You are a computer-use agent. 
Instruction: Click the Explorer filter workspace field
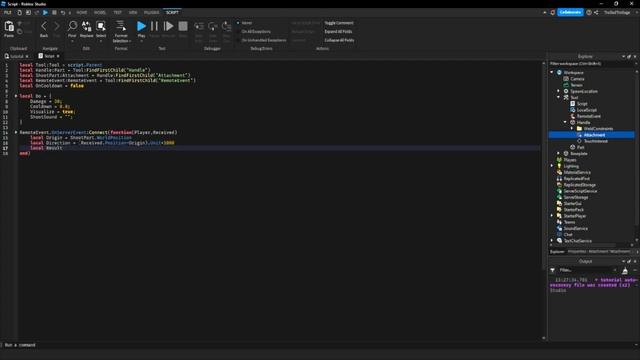tap(591, 64)
